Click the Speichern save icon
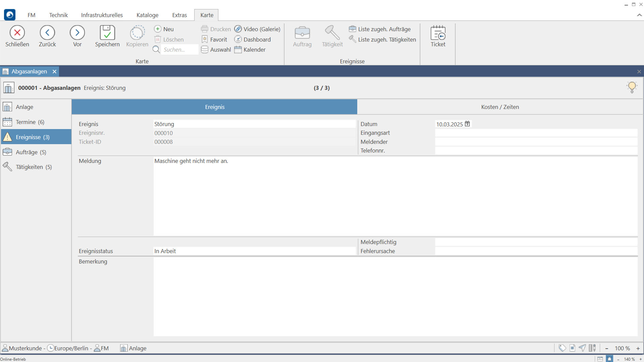 pyautogui.click(x=107, y=33)
